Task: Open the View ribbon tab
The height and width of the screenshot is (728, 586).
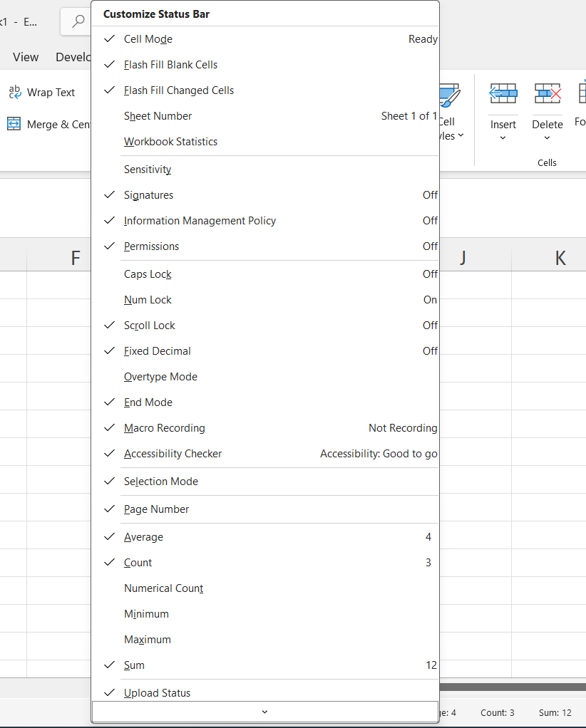Action: 26,57
